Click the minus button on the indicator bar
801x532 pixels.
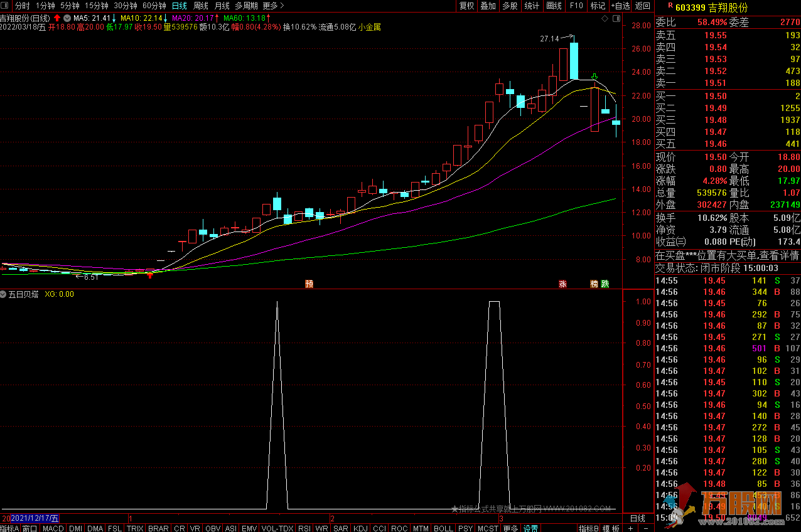click(x=645, y=528)
